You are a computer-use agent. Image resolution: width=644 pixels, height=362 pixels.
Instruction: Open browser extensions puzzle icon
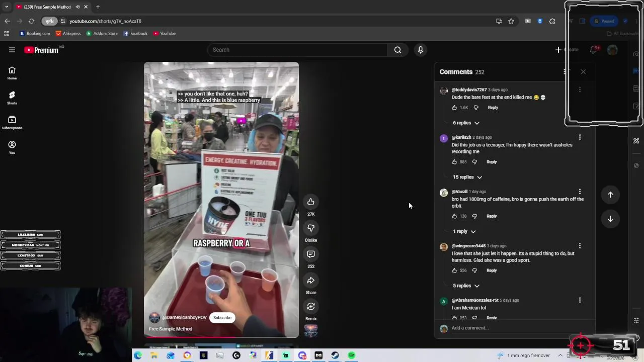(552, 21)
